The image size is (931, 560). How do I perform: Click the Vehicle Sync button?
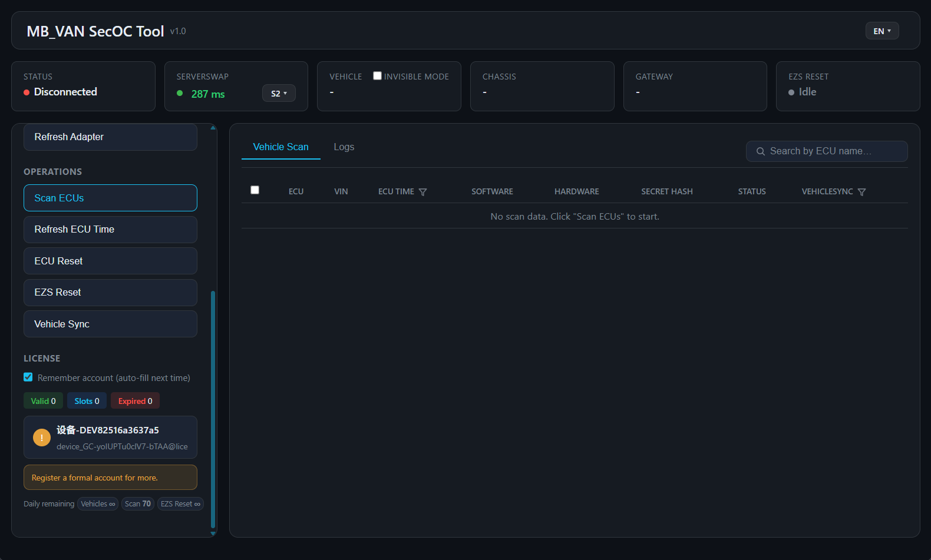point(110,324)
